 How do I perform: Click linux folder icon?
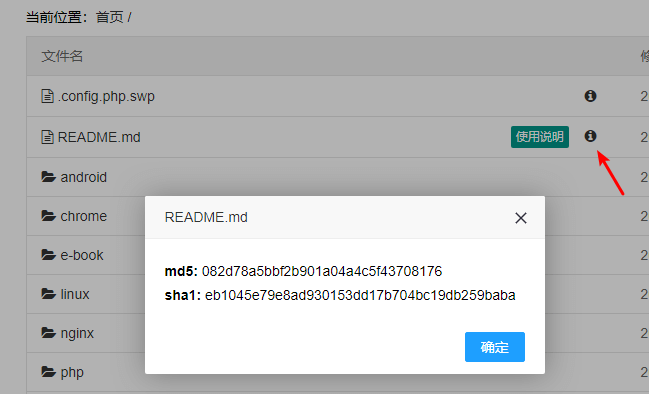pyautogui.click(x=48, y=294)
